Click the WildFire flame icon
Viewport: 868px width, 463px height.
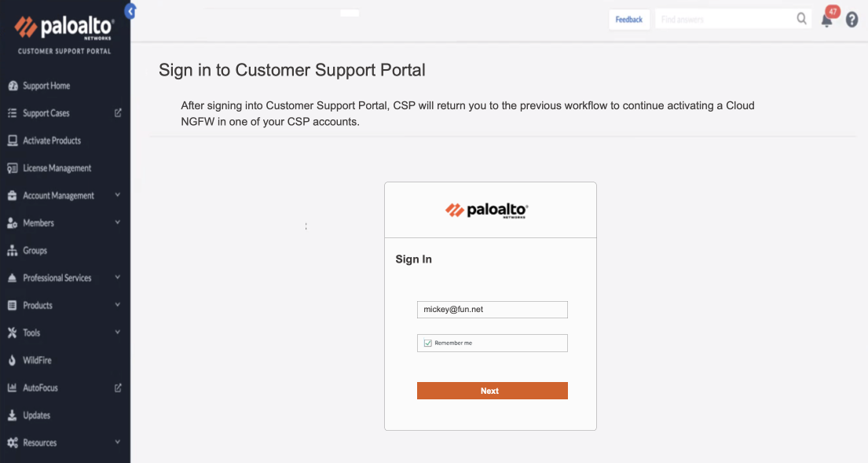12,360
